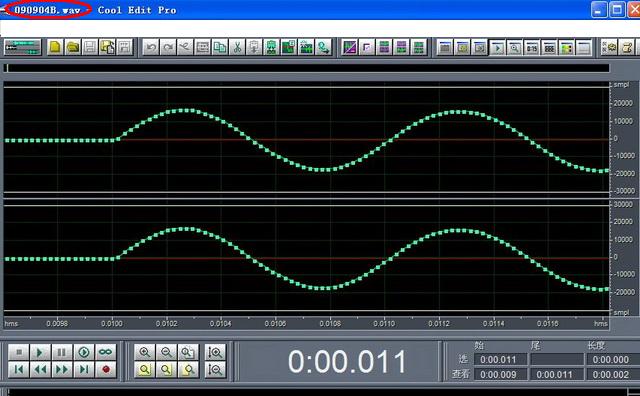
Task: Click the Zoom In Vertically icon
Action: point(215,352)
